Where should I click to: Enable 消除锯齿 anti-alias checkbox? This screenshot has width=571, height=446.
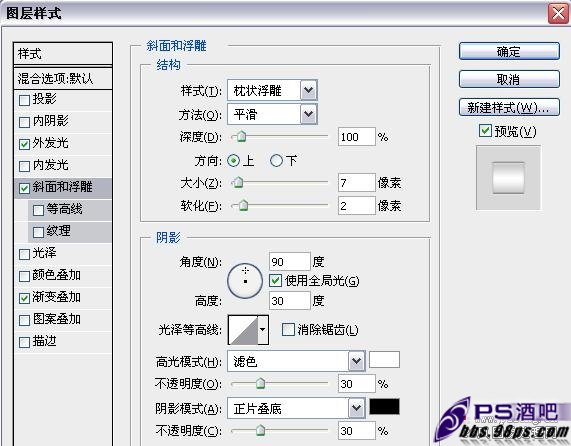(288, 330)
